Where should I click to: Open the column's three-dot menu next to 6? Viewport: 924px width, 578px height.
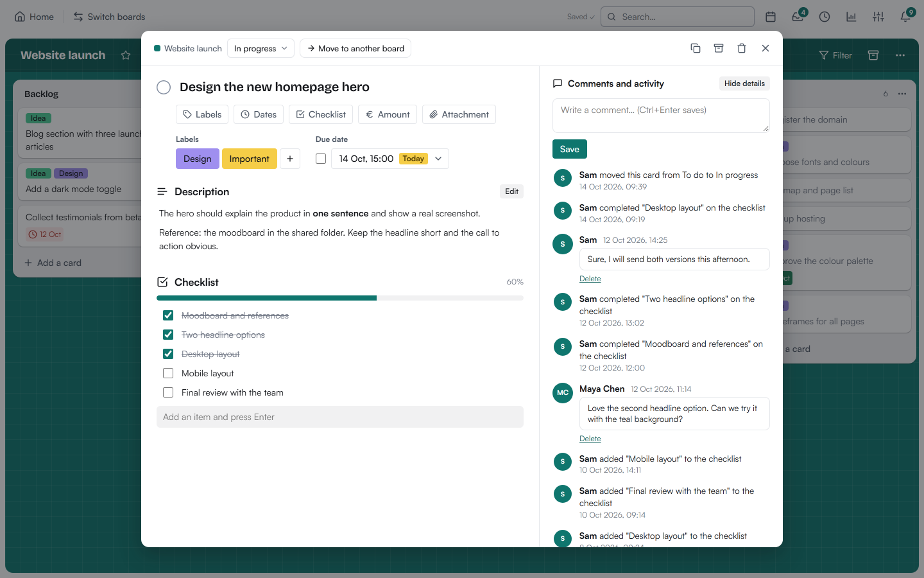click(902, 94)
